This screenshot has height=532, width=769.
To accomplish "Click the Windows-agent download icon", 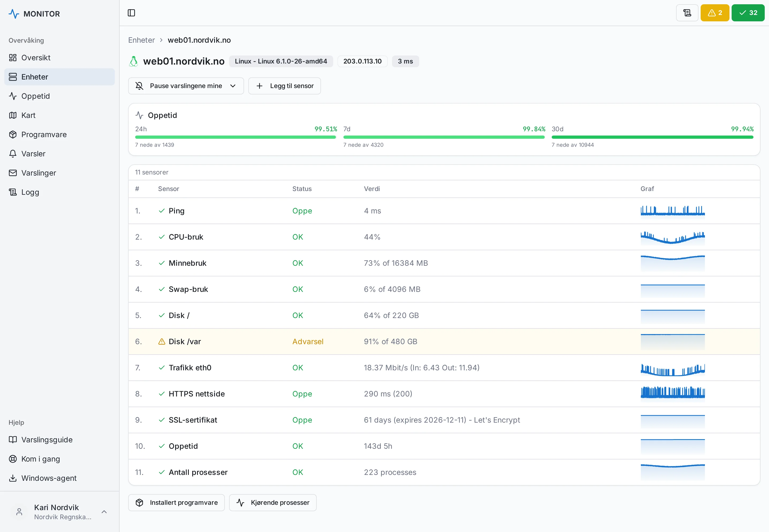I will point(13,478).
